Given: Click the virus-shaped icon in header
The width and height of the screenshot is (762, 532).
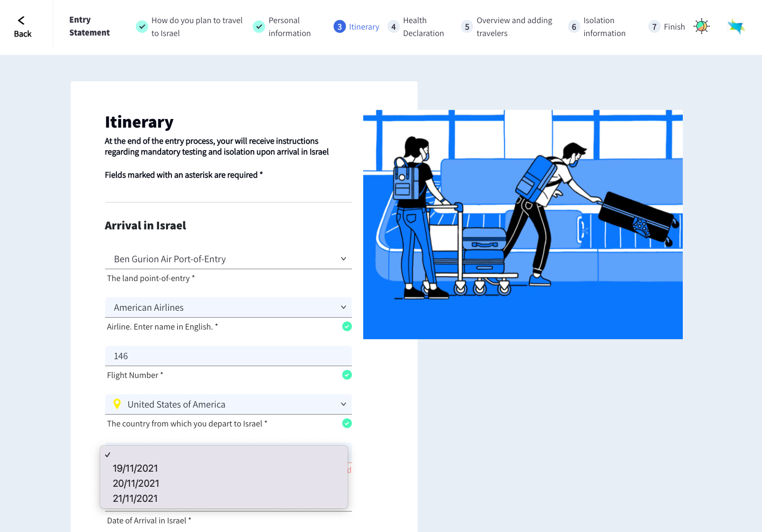Looking at the screenshot, I should (701, 26).
